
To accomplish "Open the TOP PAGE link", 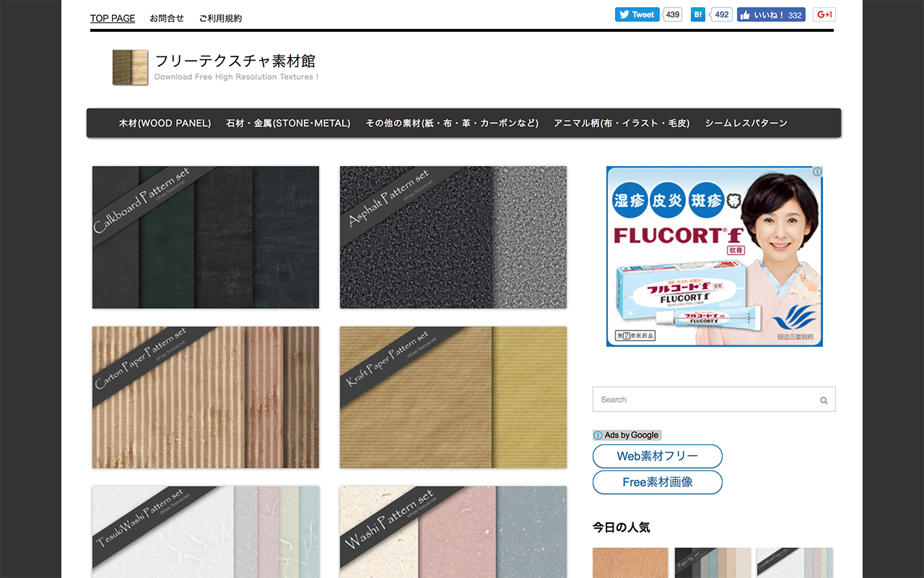I will coord(113,18).
